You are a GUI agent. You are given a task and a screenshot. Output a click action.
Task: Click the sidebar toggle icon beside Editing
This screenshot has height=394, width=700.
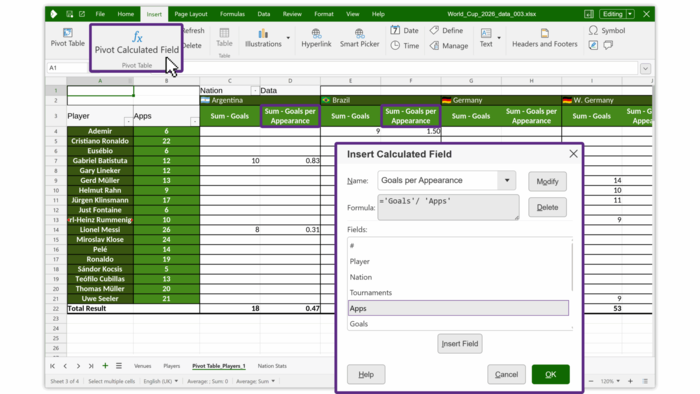click(x=589, y=14)
